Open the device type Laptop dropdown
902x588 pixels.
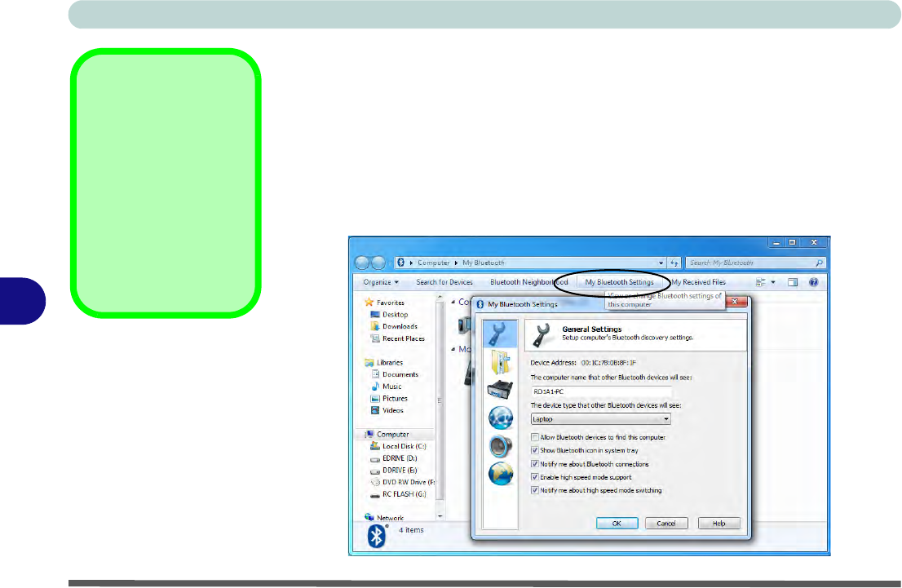pyautogui.click(x=600, y=419)
